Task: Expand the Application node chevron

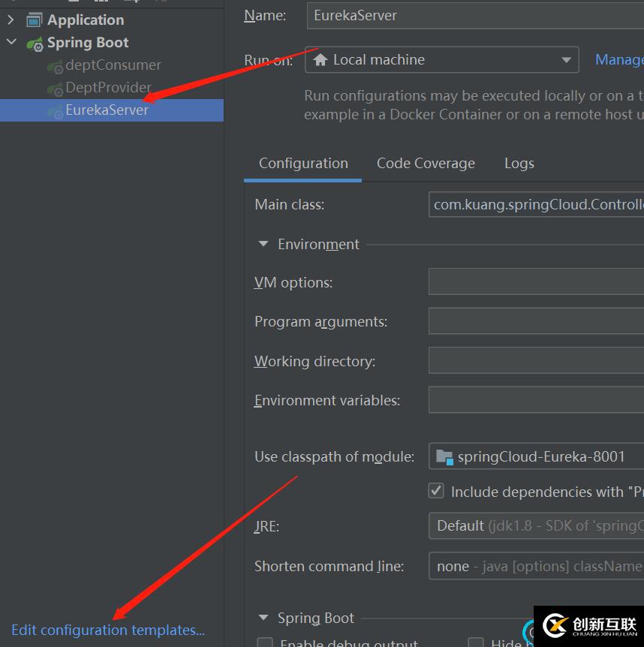Action: 11,20
